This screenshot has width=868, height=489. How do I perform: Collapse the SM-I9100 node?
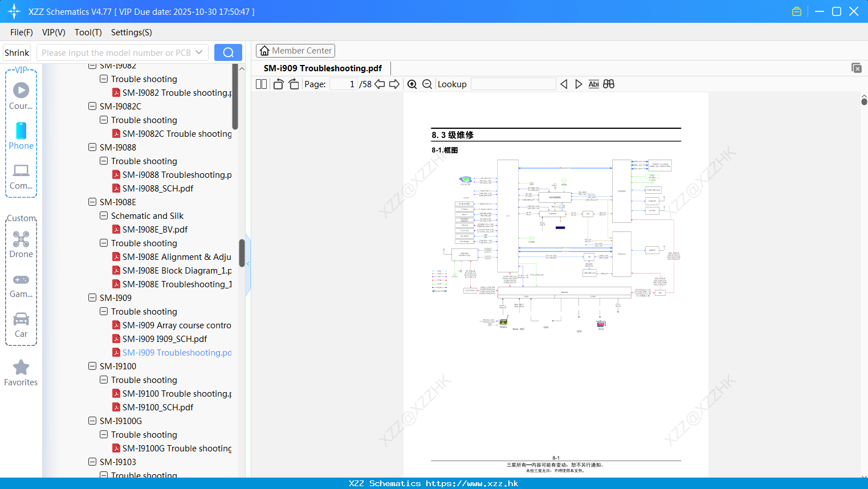click(x=92, y=366)
